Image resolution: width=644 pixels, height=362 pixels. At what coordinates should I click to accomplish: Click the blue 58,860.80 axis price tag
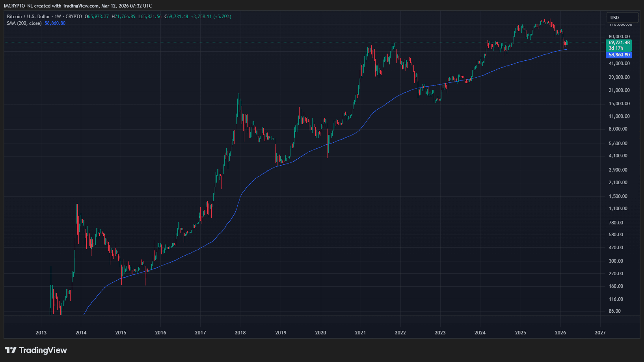coord(619,55)
